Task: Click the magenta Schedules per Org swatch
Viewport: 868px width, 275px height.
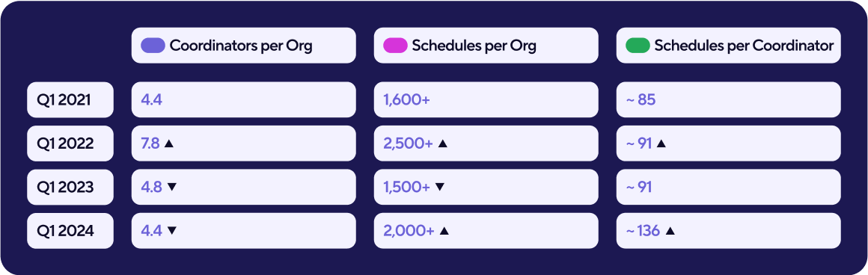Action: (x=395, y=46)
